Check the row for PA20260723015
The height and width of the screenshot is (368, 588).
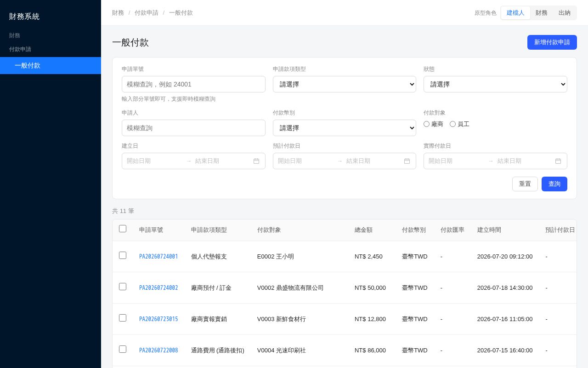[x=123, y=318]
